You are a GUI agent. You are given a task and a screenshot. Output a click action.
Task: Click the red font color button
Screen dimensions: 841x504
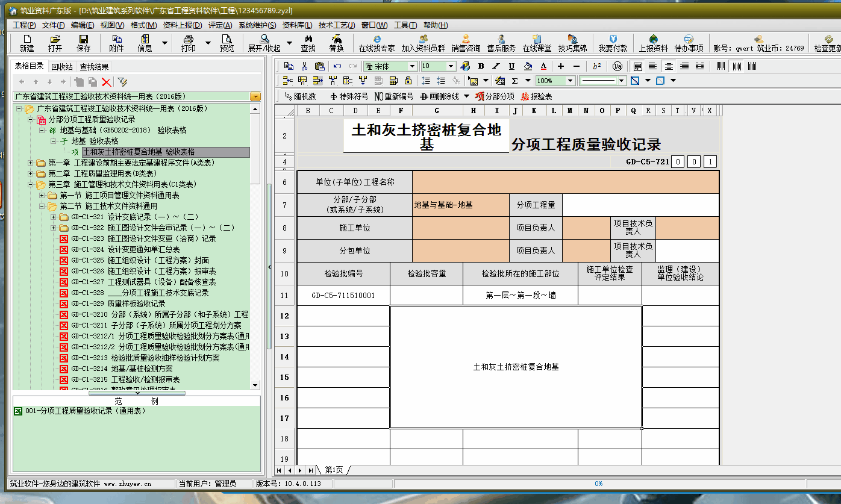[x=543, y=66]
